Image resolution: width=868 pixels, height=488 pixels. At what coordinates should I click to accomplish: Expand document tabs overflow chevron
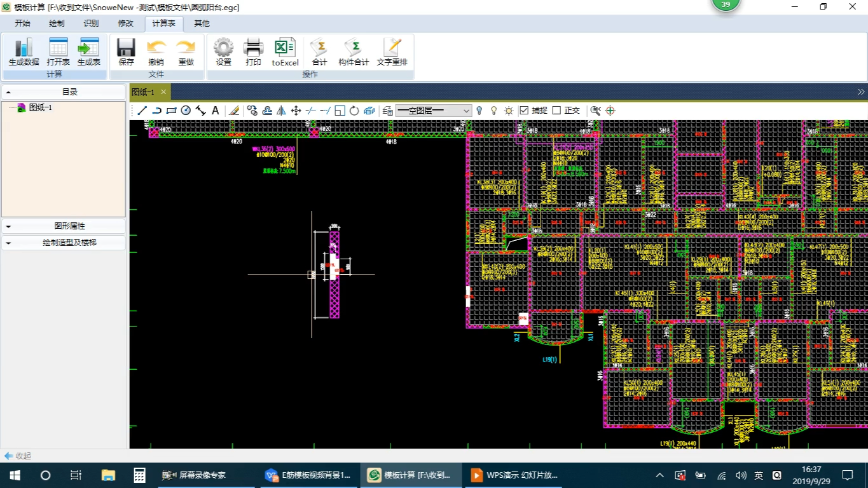click(x=861, y=92)
